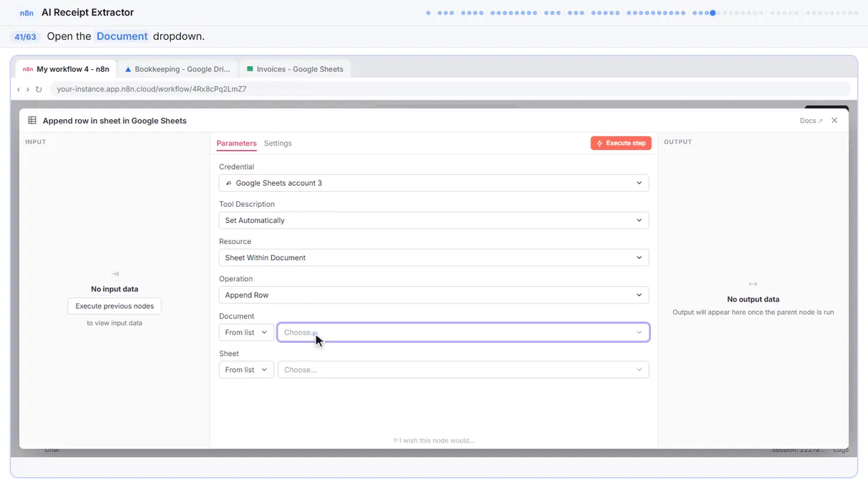
Task: Change the Operation from Append Row
Action: [x=433, y=295]
